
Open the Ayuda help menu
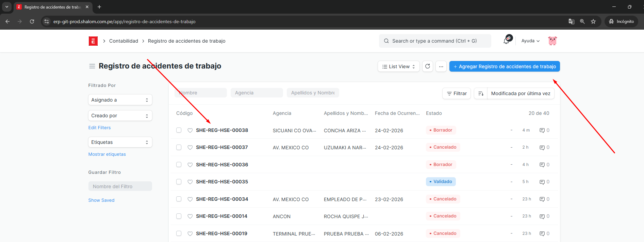pos(530,41)
